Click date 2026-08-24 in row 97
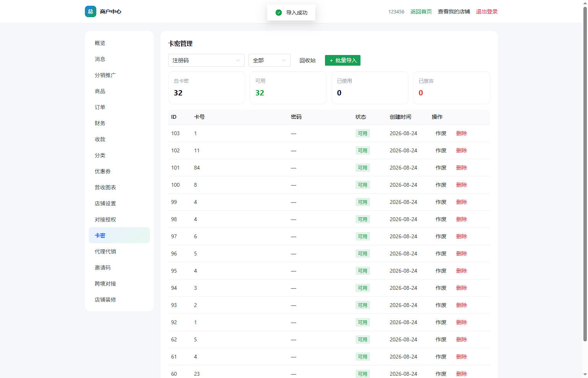 pyautogui.click(x=403, y=236)
